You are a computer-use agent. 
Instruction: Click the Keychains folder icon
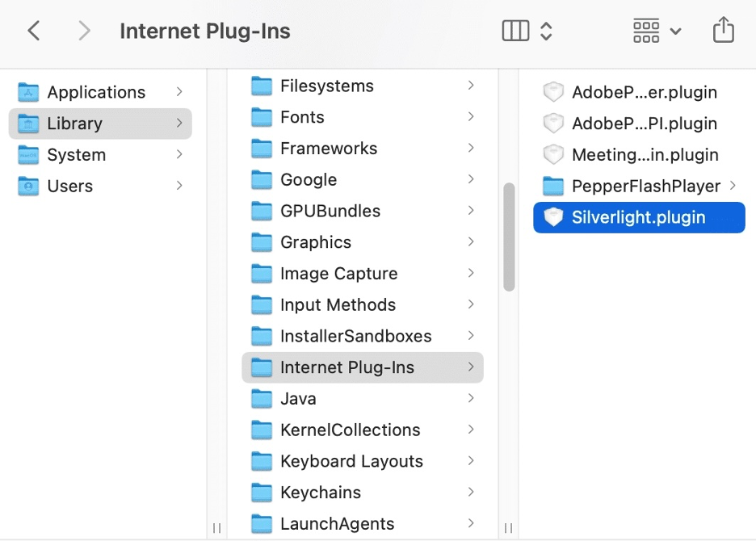click(262, 493)
